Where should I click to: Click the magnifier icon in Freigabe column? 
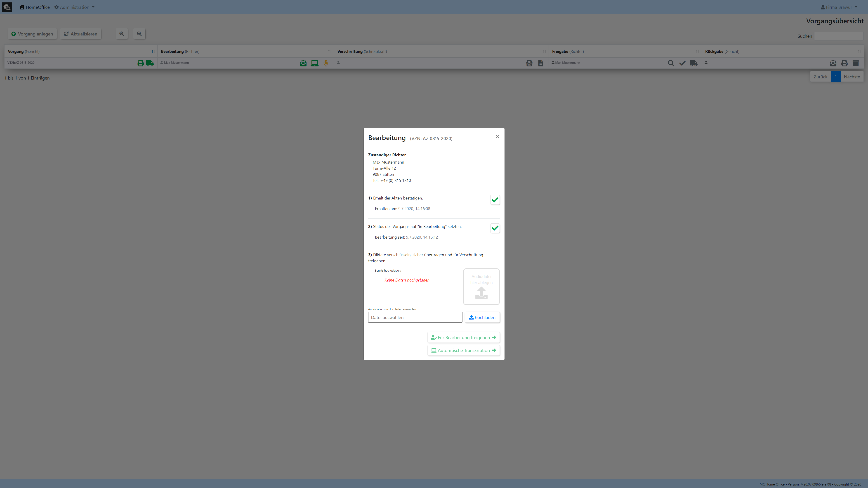click(671, 63)
